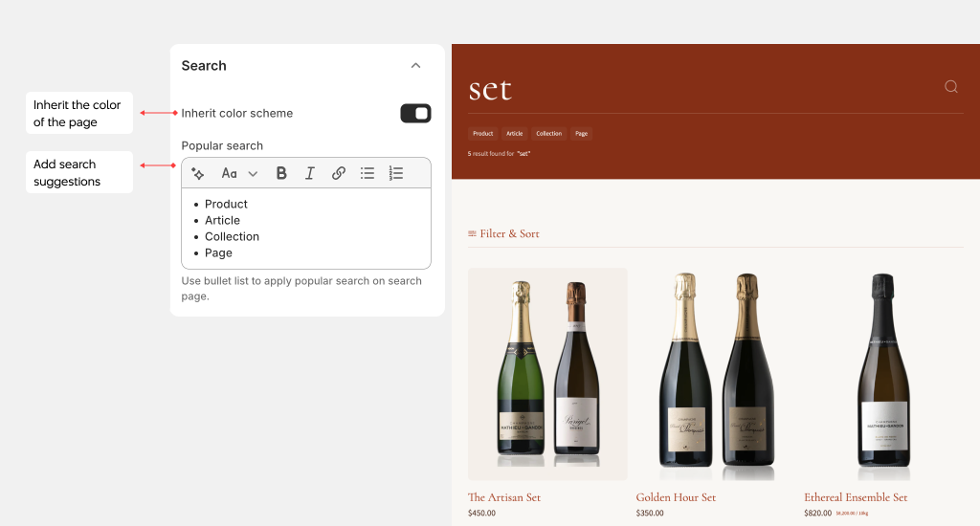Select the Page search filter tag
This screenshot has height=526, width=980.
click(581, 134)
